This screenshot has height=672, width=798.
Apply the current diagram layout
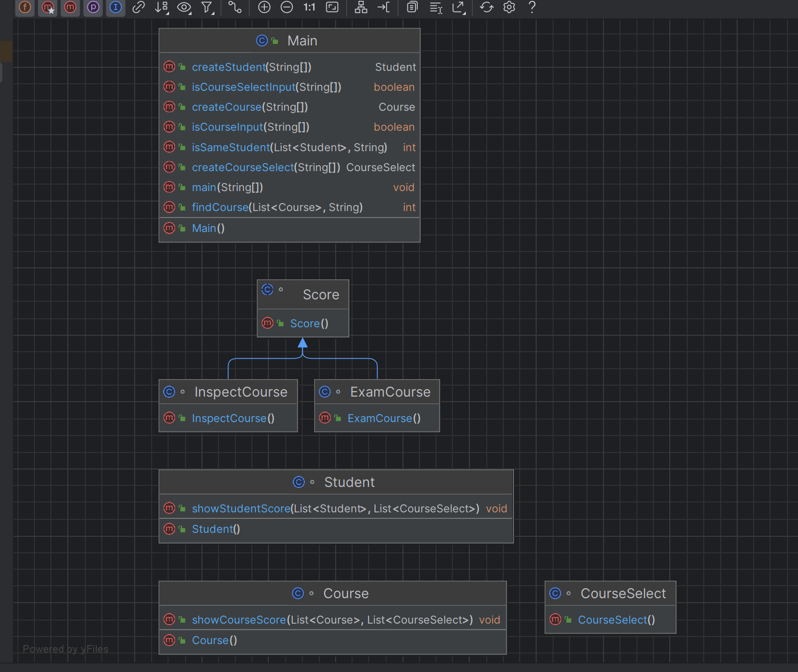tap(361, 7)
